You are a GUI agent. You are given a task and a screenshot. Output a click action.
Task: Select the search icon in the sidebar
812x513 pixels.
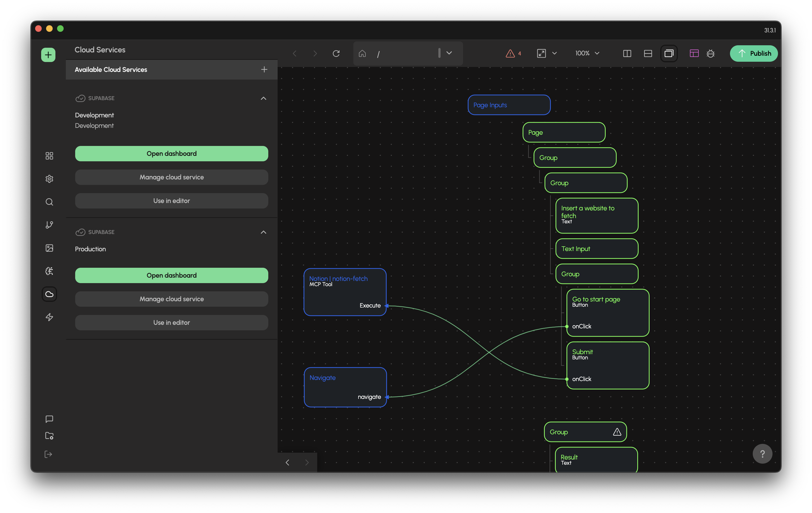49,202
